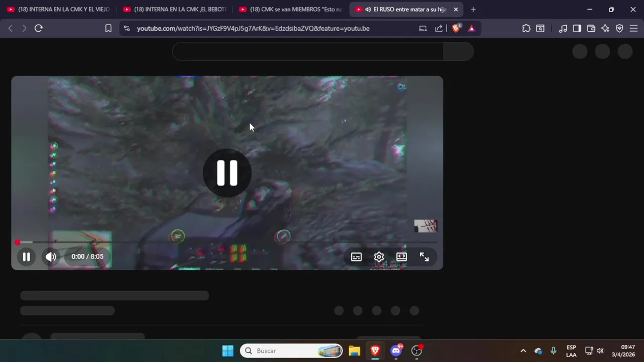644x362 pixels.
Task: Open the Brave Wallet icon
Action: [x=591, y=28]
